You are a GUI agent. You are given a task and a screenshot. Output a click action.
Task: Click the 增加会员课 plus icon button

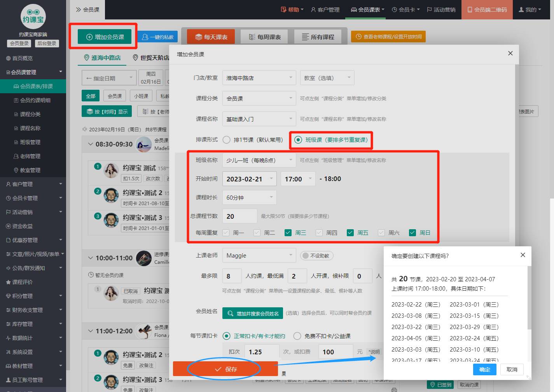105,37
